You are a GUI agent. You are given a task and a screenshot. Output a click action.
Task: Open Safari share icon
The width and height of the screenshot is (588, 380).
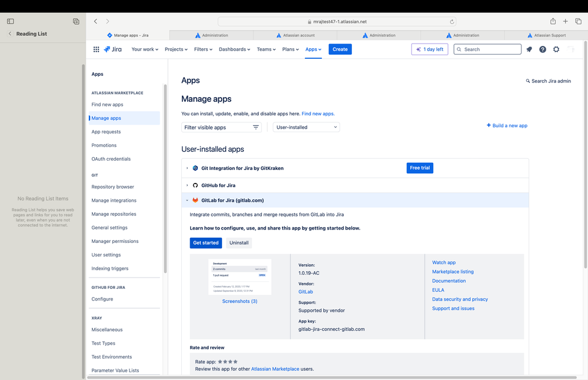(x=553, y=21)
